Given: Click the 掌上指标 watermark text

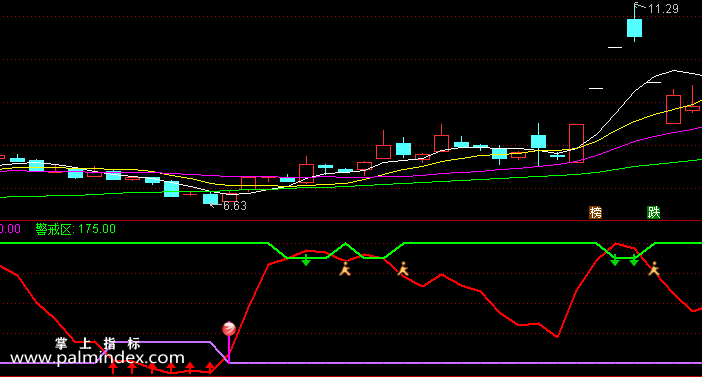Looking at the screenshot, I should tap(98, 344).
